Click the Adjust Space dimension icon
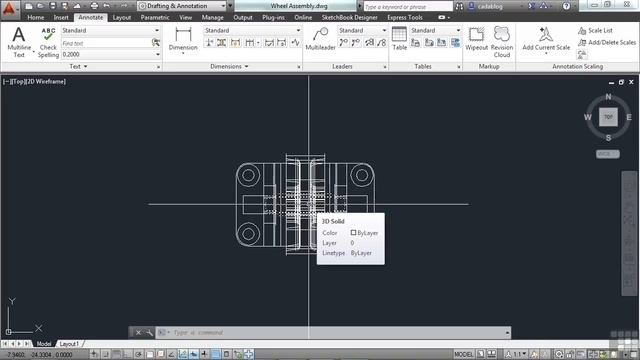The width and height of the screenshot is (640, 360). pyautogui.click(x=222, y=42)
